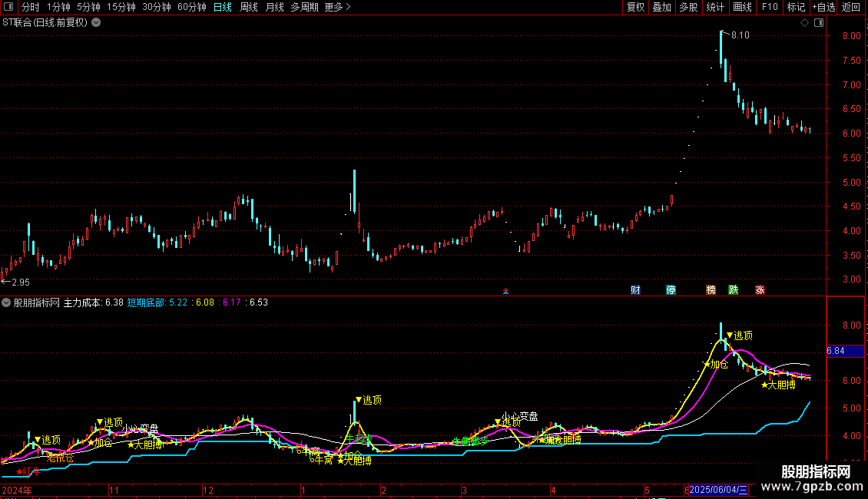Image resolution: width=868 pixels, height=499 pixels.
Task: Click the magenta 6.17 indicator value
Action: pyautogui.click(x=231, y=302)
